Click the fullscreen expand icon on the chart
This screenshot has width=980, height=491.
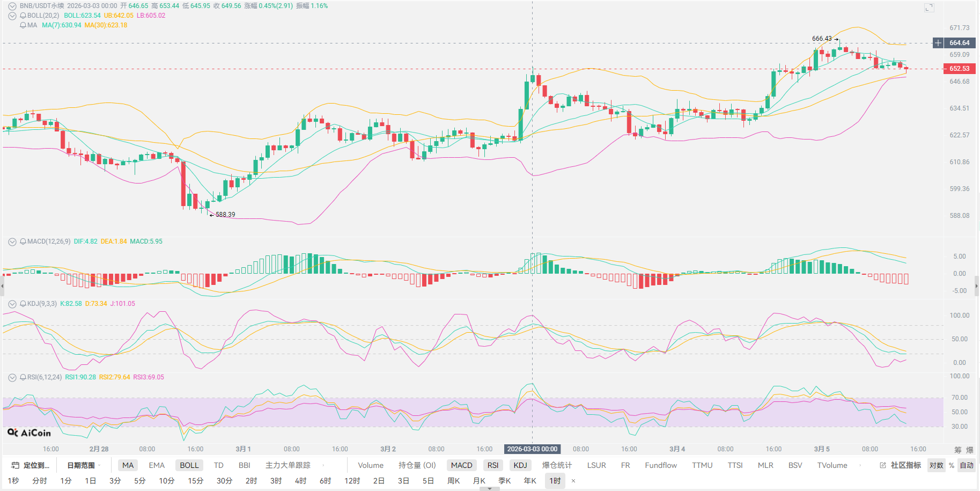pos(929,8)
